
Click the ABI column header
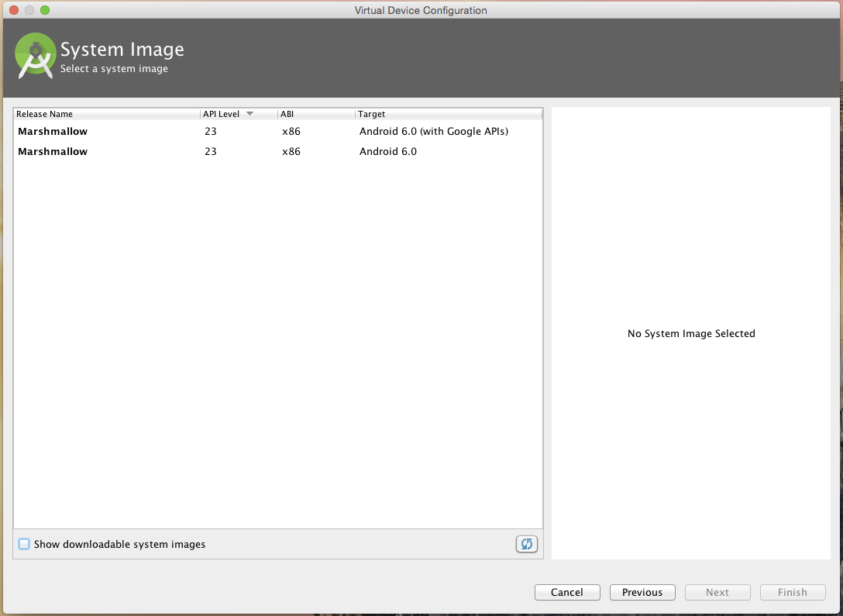click(287, 113)
